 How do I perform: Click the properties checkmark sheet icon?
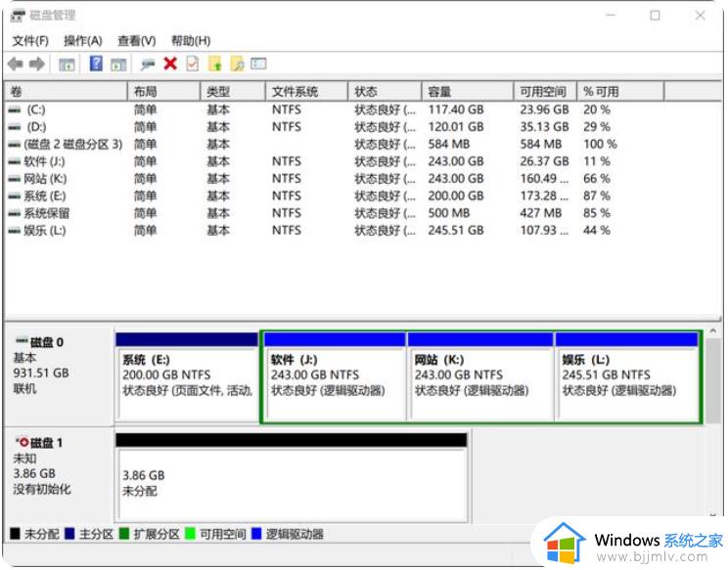coord(192,64)
